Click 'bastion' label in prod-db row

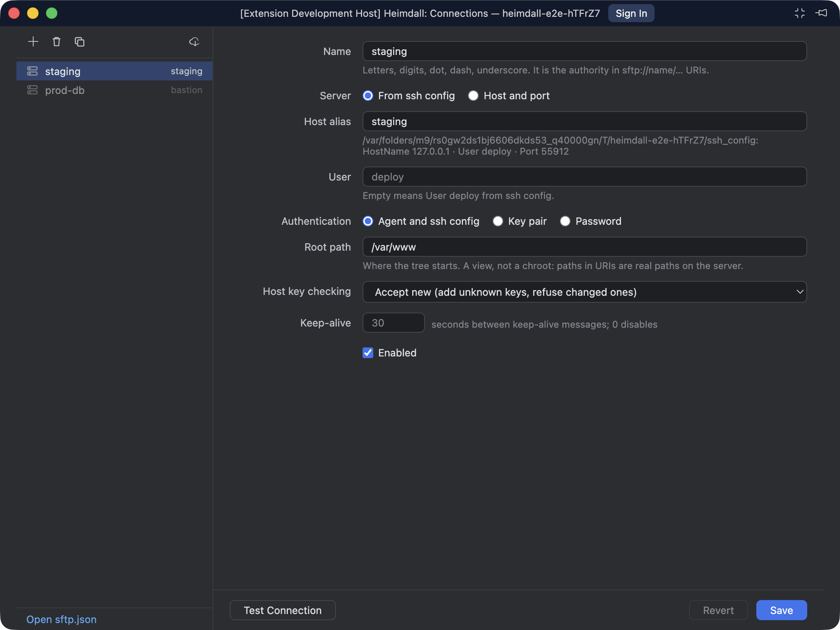(187, 90)
